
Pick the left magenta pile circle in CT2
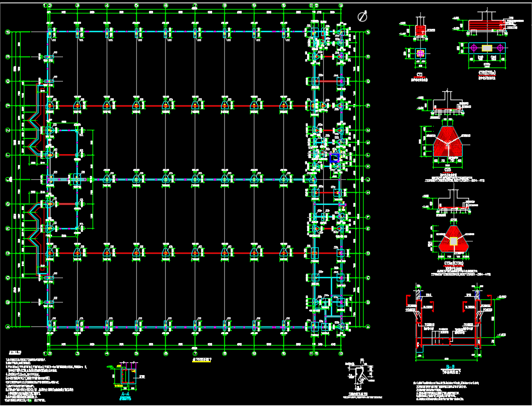click(474, 48)
